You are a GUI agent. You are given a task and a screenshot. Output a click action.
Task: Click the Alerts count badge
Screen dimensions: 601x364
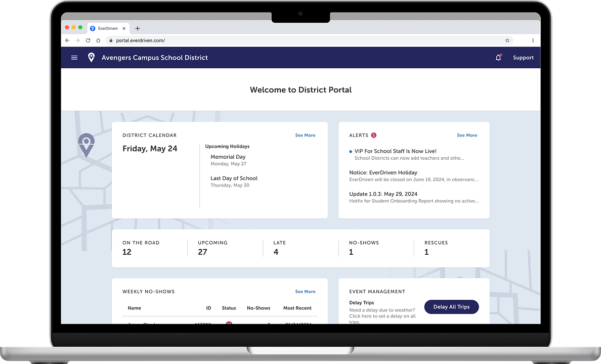(x=374, y=135)
